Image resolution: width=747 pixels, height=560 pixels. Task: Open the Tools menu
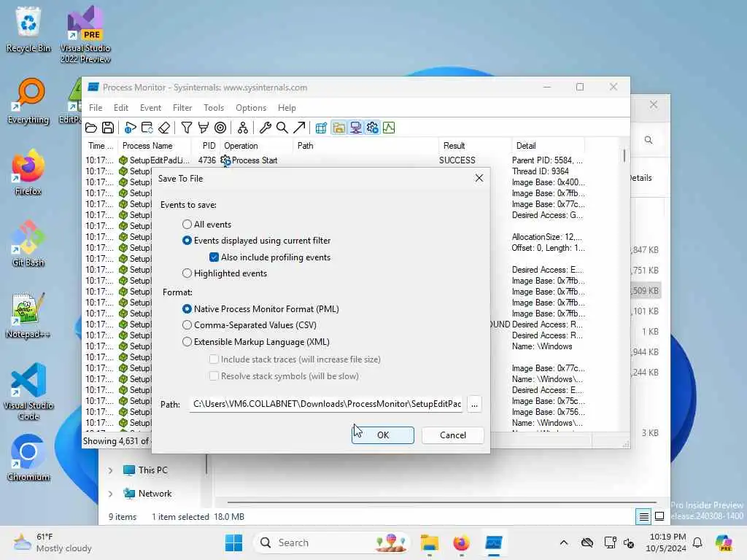tap(214, 108)
